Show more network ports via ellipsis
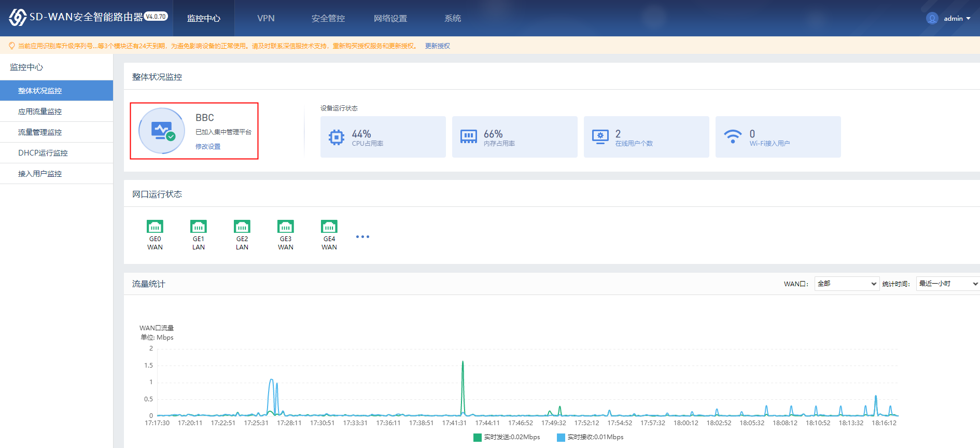Image resolution: width=980 pixels, height=448 pixels. [362, 236]
